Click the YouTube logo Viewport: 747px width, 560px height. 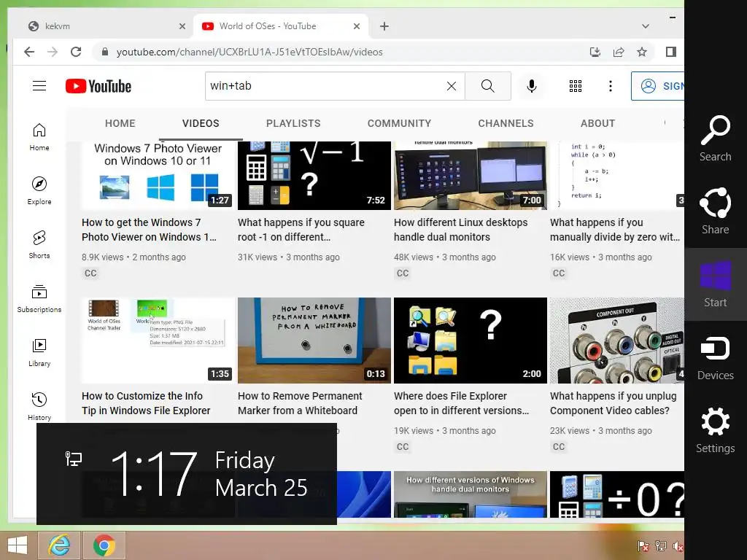pyautogui.click(x=98, y=86)
